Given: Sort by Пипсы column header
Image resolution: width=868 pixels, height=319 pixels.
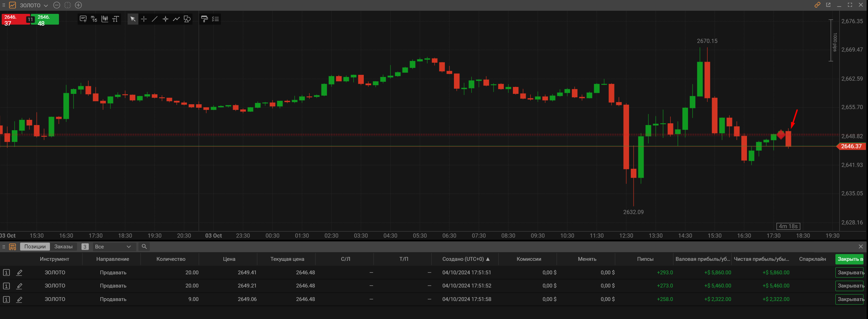Looking at the screenshot, I should pos(645,259).
